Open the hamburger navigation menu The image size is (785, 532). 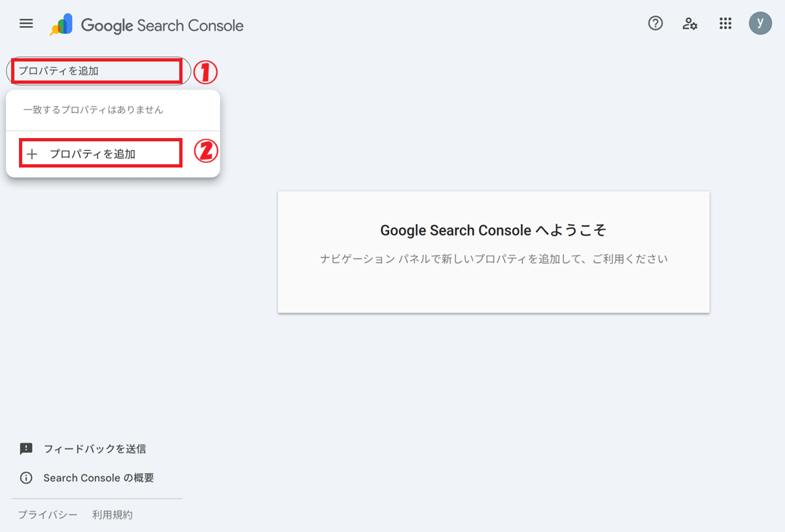26,24
